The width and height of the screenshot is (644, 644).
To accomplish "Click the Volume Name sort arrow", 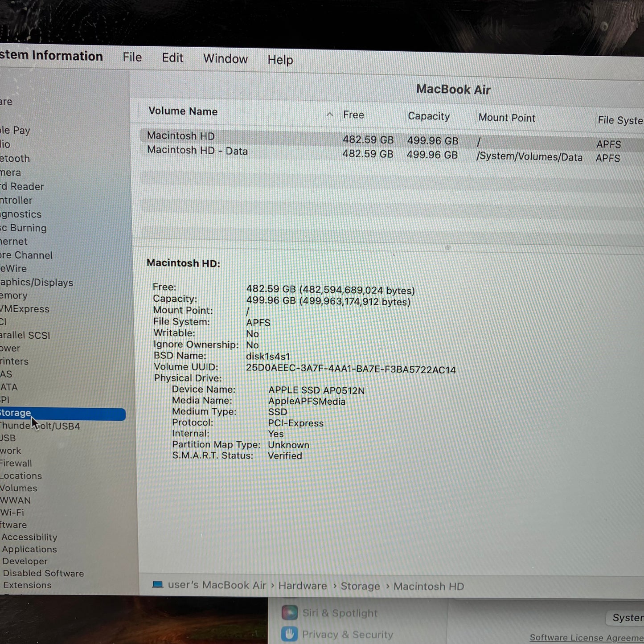I will click(x=330, y=115).
